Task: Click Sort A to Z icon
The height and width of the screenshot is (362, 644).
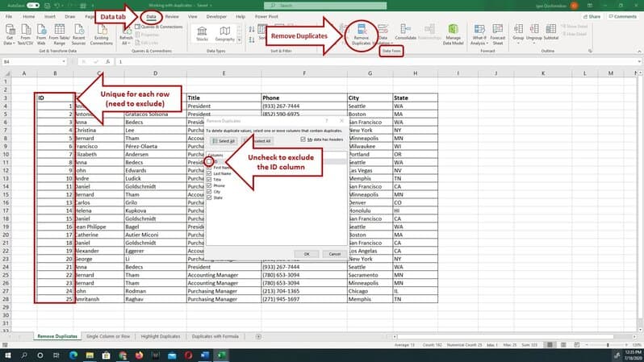Action: [252, 29]
